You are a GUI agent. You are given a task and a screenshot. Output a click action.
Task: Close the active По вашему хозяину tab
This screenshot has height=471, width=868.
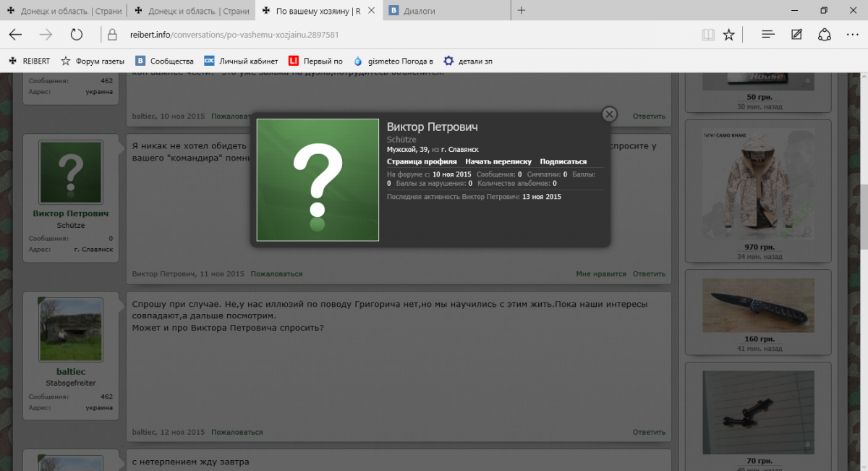point(371,11)
